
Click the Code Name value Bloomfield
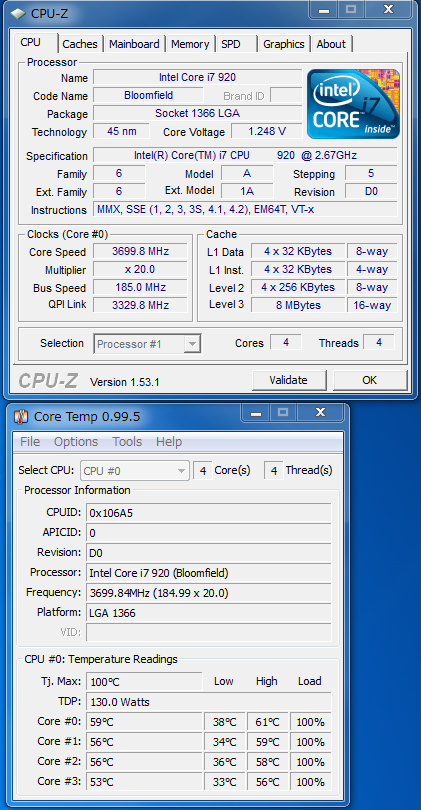[x=148, y=95]
